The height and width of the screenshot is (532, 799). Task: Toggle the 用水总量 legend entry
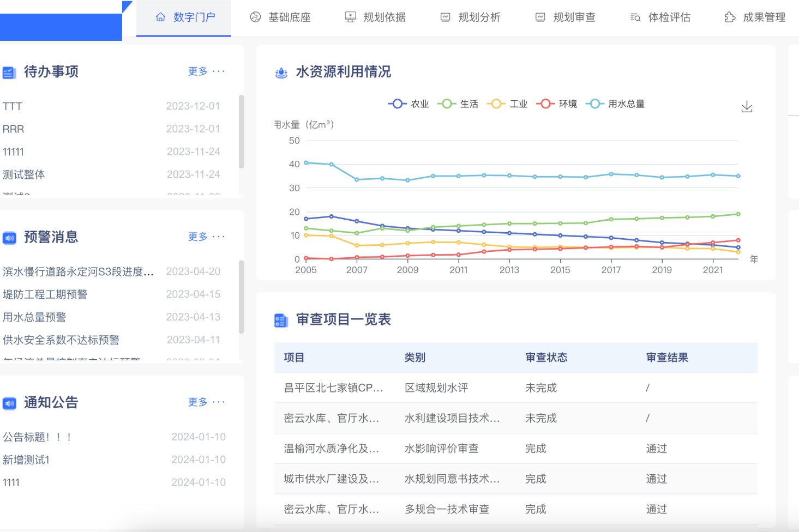coord(615,104)
